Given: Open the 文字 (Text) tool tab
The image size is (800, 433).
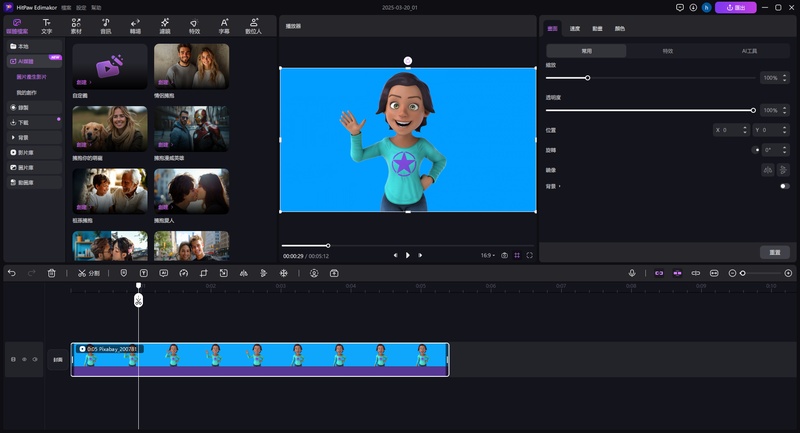Looking at the screenshot, I should 46,25.
